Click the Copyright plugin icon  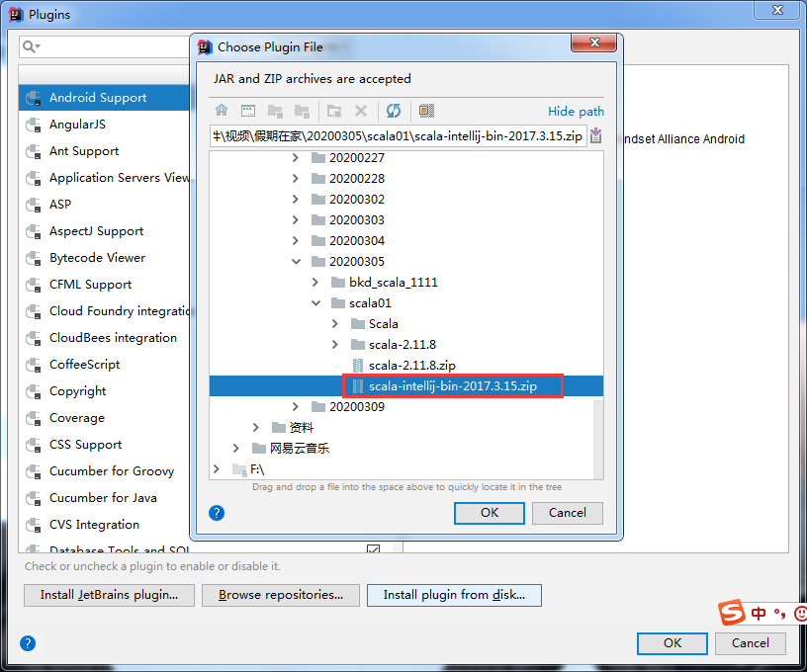[x=34, y=391]
